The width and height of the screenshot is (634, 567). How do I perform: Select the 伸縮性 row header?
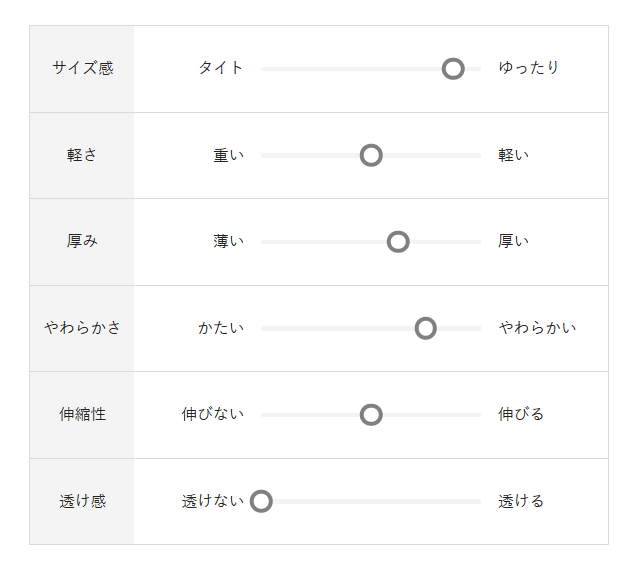coord(82,414)
